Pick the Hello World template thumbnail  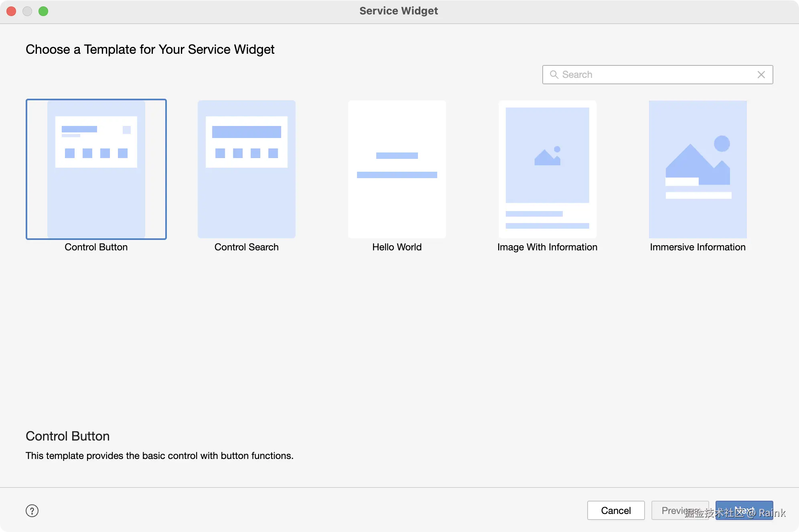click(397, 169)
